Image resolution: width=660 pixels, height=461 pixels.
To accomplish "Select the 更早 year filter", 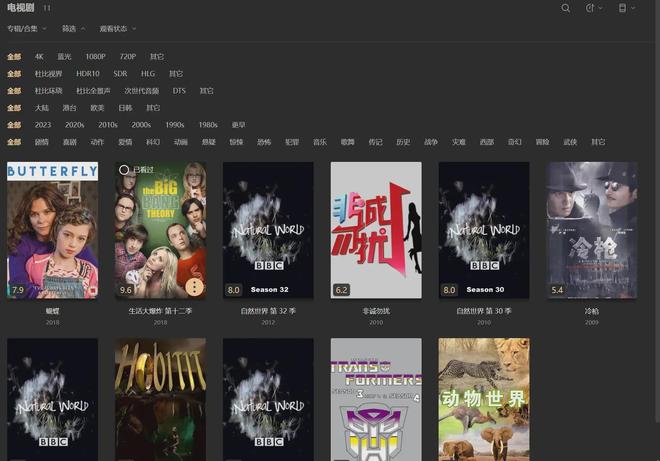I will coord(238,125).
